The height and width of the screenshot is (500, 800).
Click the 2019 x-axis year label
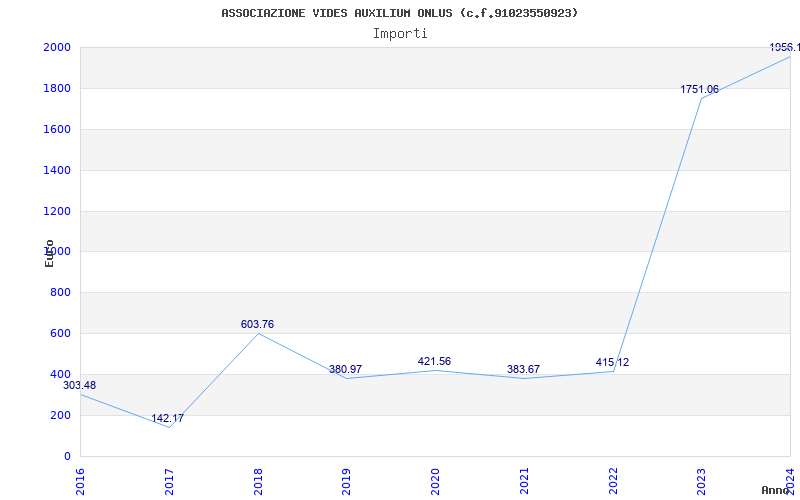[x=346, y=482]
